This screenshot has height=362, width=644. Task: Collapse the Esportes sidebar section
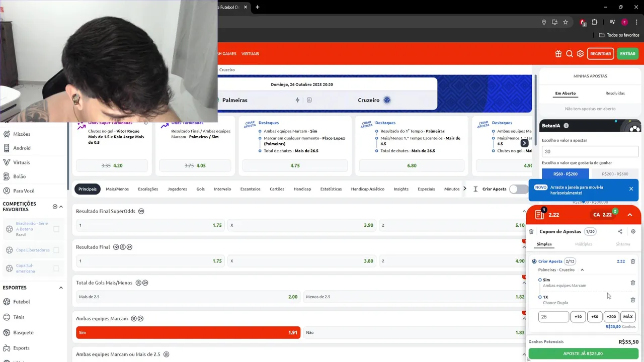coord(61,288)
